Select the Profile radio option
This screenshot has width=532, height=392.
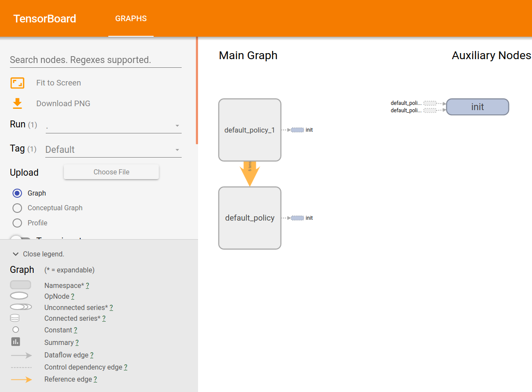coord(17,223)
